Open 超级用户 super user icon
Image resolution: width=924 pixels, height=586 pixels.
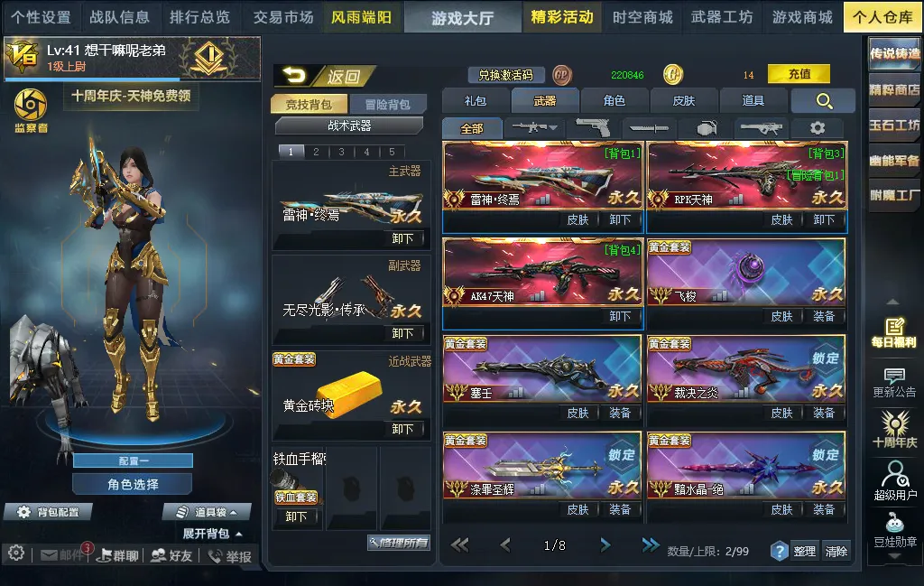(x=894, y=480)
